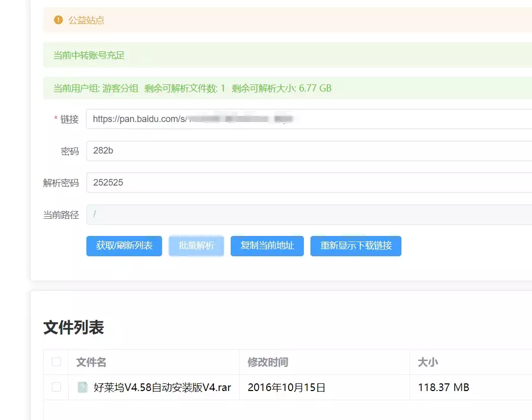
Task: Click the 当前中转账号充足 status banner
Action: 89,55
